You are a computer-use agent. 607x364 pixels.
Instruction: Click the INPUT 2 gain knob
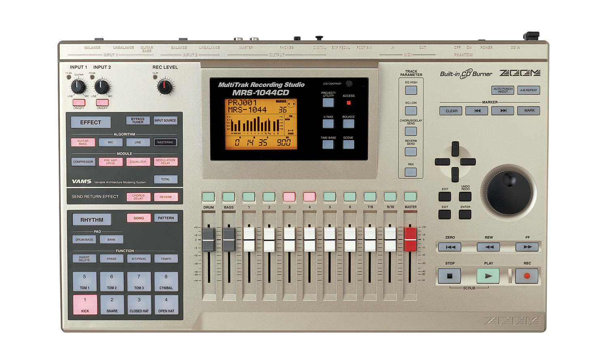click(x=102, y=87)
